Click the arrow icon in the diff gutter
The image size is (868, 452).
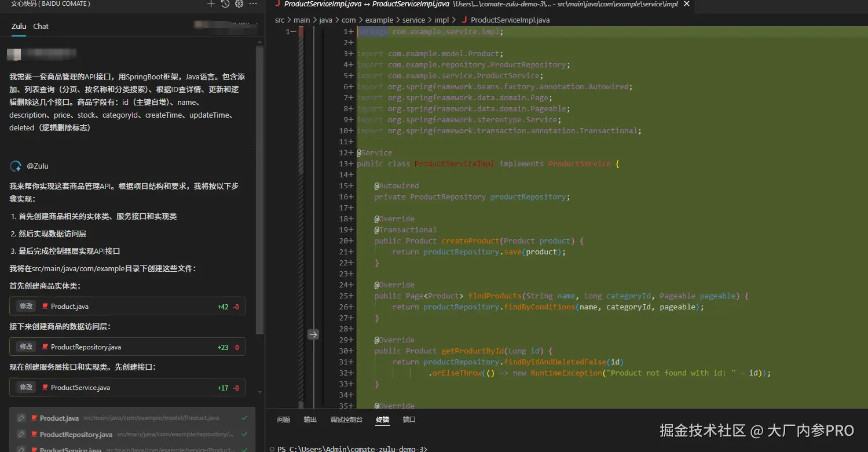tap(313, 334)
